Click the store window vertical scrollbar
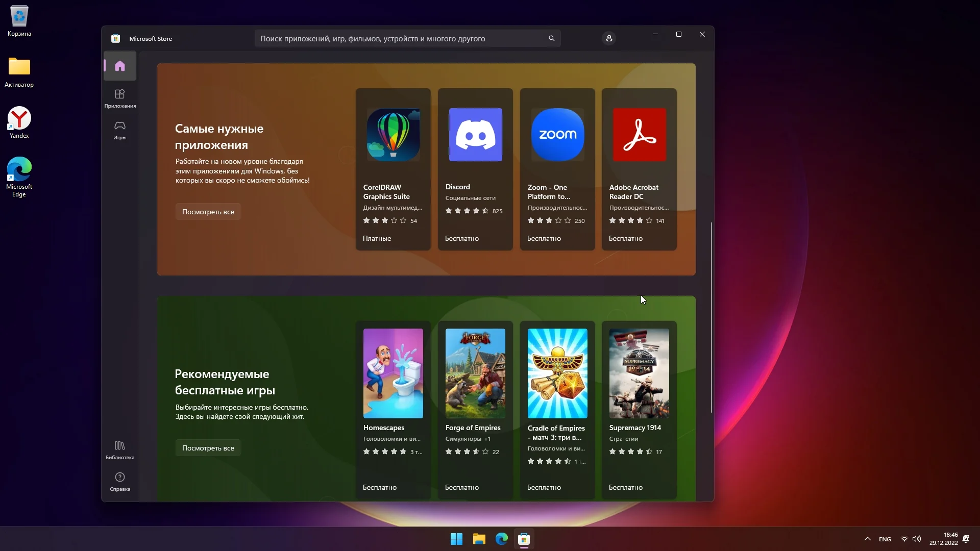This screenshot has width=980, height=551. [x=711, y=316]
